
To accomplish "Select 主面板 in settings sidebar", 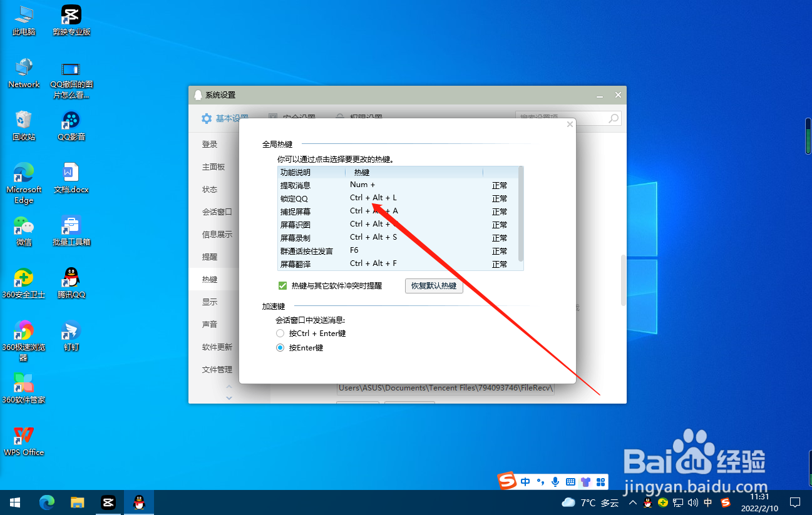I will pyautogui.click(x=213, y=167).
